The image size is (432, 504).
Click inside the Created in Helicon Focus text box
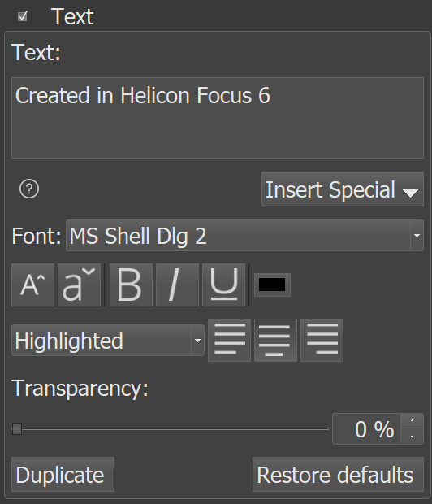218,118
